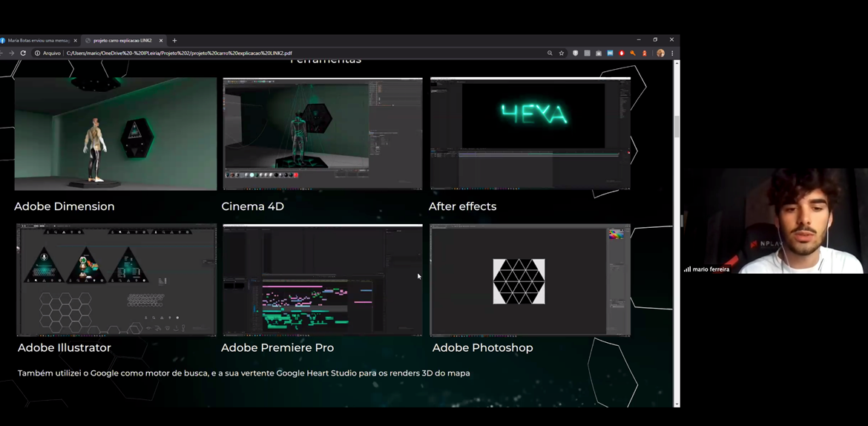Click the gray shield extension icon
Screen dimensions: 868x426
575,53
